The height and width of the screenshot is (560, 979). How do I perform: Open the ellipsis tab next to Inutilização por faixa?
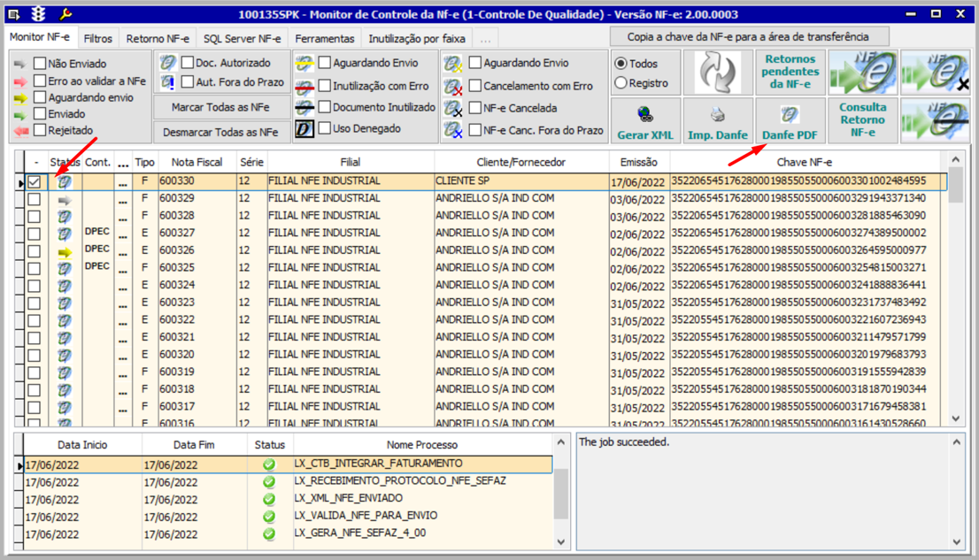pos(485,39)
